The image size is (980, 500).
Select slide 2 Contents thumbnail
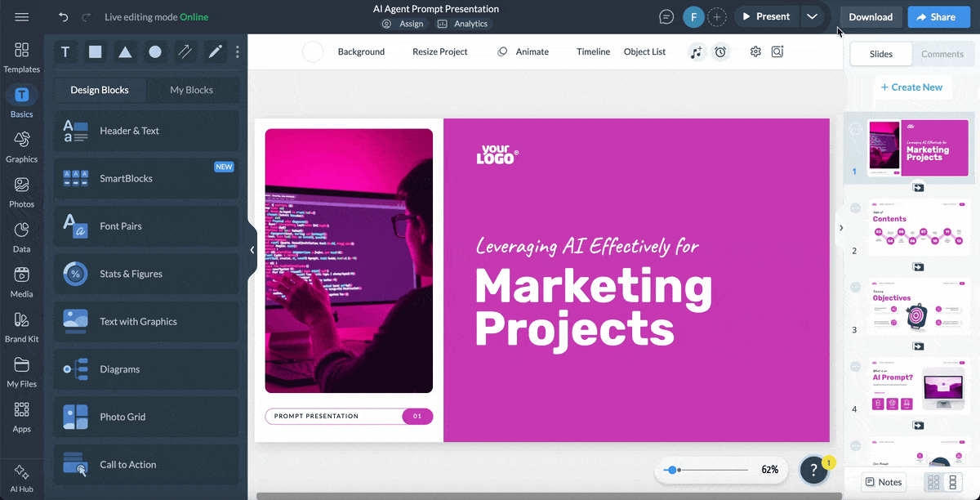click(919, 227)
